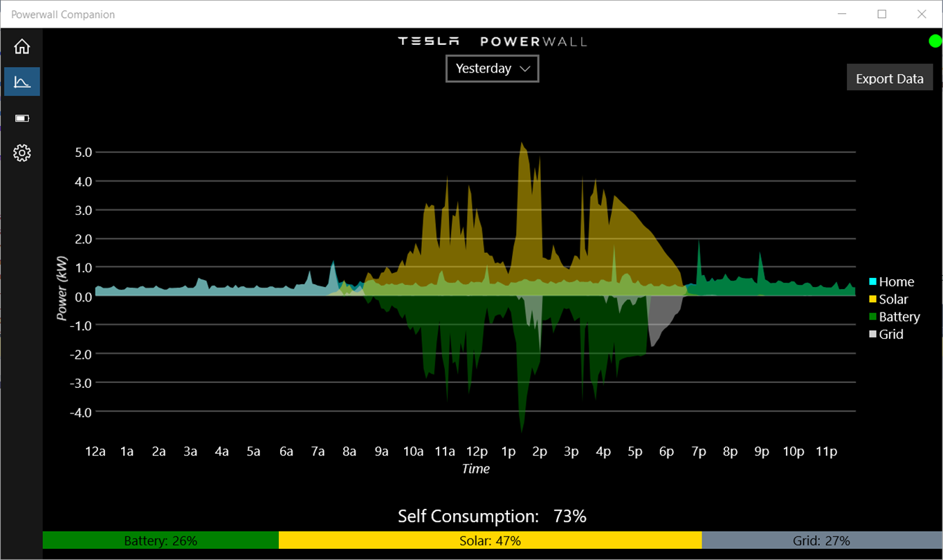Click the Powerwall Companion window title
This screenshot has height=560, width=943.
(x=63, y=15)
